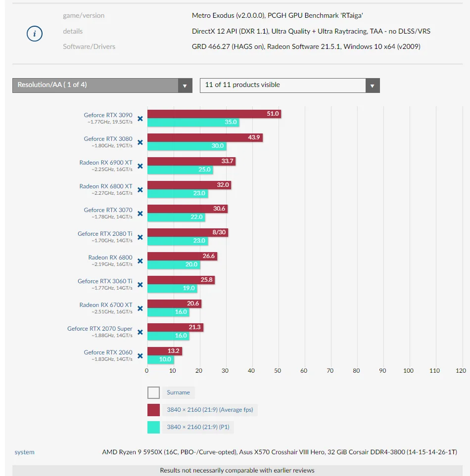The height and width of the screenshot is (476, 470).
Task: Click the info circle icon
Action: 34,34
